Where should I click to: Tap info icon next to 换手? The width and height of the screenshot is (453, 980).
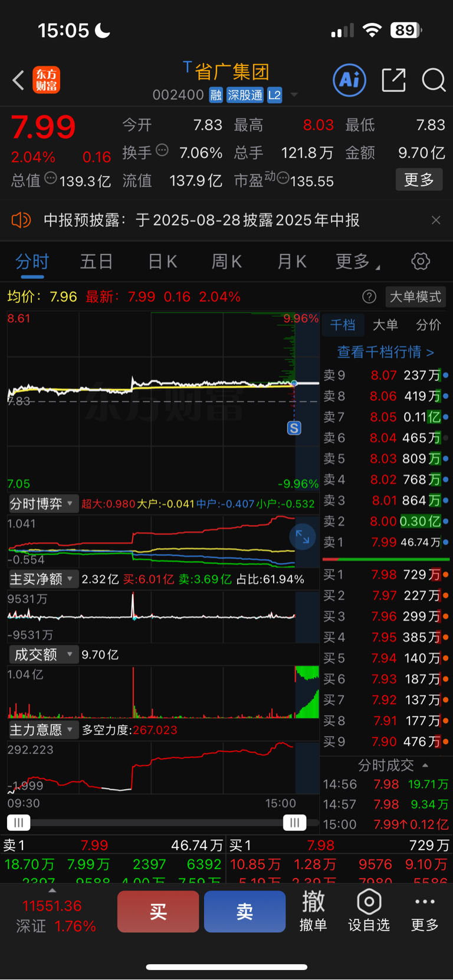tap(162, 150)
